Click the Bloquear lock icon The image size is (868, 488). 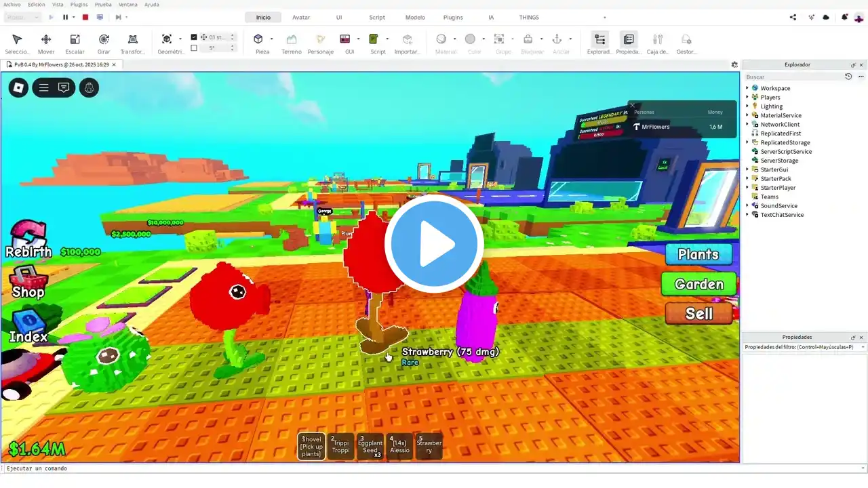528,39
